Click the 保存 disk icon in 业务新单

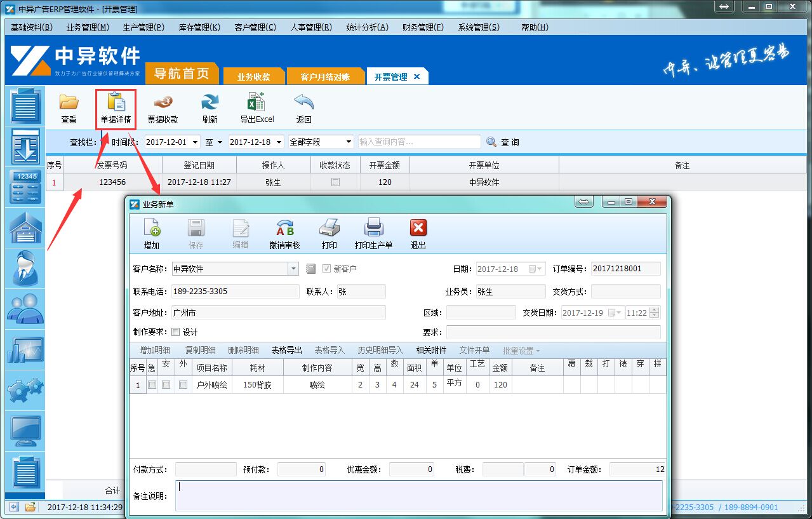point(196,228)
